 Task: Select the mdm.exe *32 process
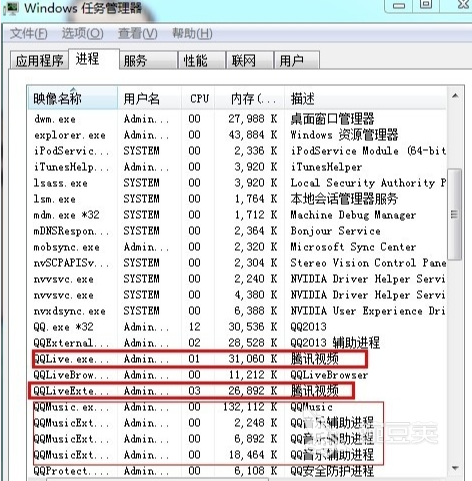tap(237, 215)
